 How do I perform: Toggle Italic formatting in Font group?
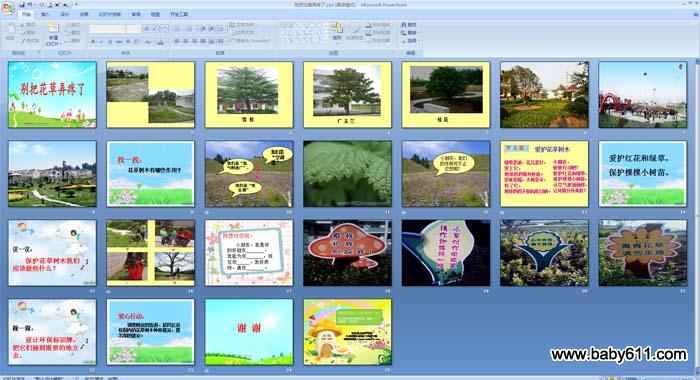tap(102, 42)
